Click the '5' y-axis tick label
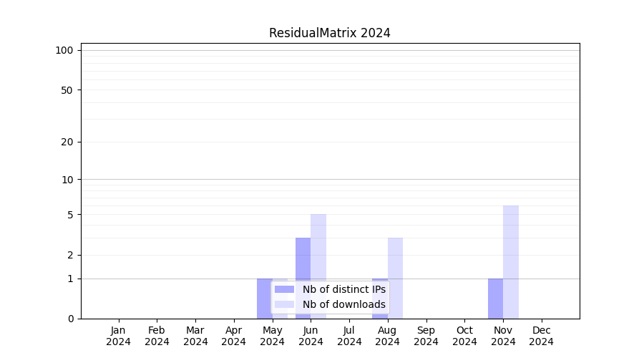Image resolution: width=644 pixels, height=358 pixels. point(70,215)
